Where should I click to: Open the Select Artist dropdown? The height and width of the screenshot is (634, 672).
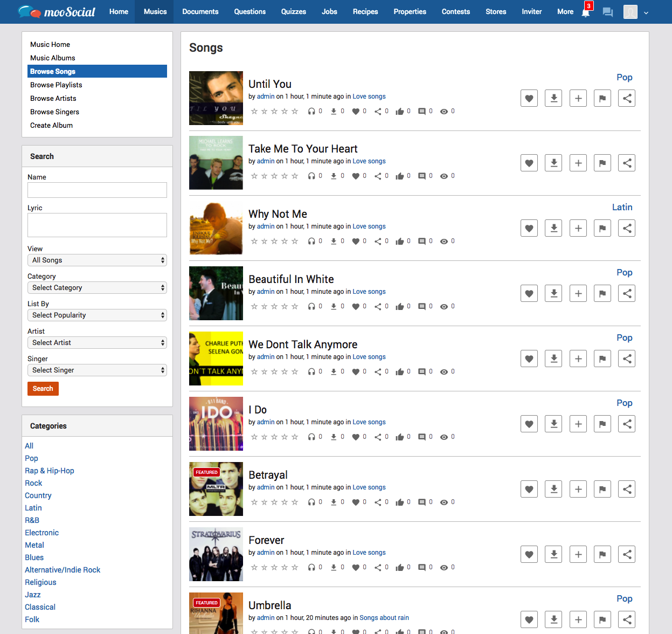tap(97, 342)
